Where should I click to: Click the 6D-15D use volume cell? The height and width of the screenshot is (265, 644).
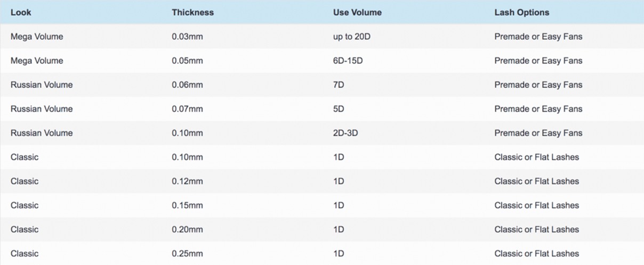(348, 61)
